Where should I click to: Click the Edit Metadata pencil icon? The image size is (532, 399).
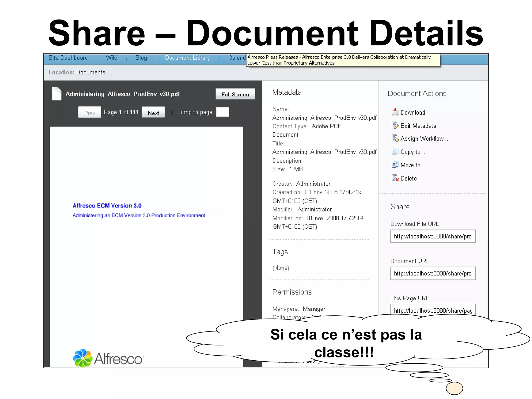coord(395,125)
